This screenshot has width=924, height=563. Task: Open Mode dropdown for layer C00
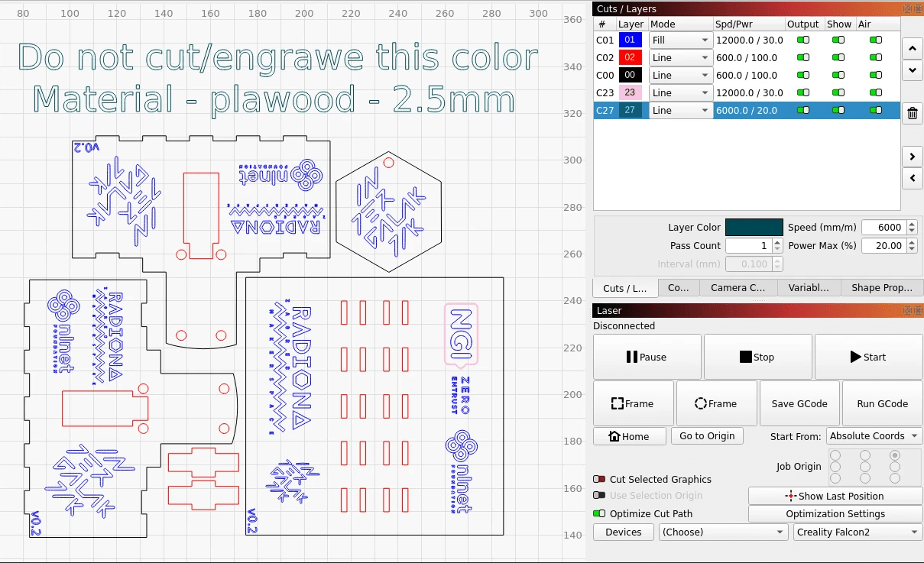tap(680, 75)
